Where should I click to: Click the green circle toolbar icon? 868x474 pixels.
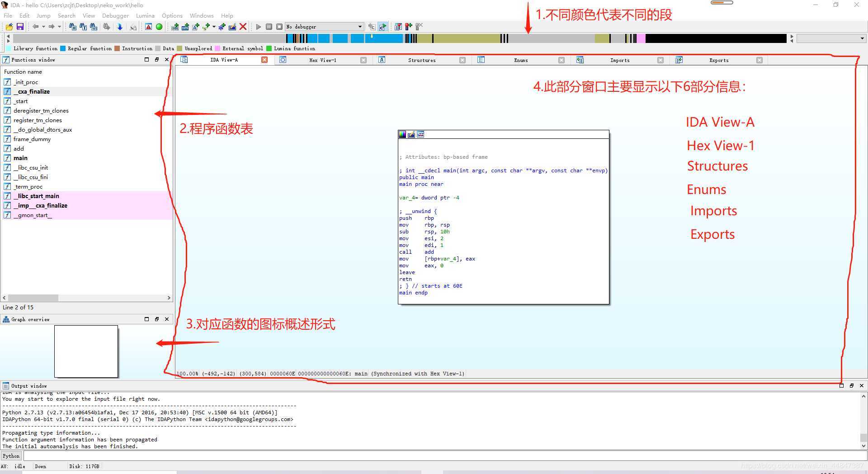(x=159, y=27)
